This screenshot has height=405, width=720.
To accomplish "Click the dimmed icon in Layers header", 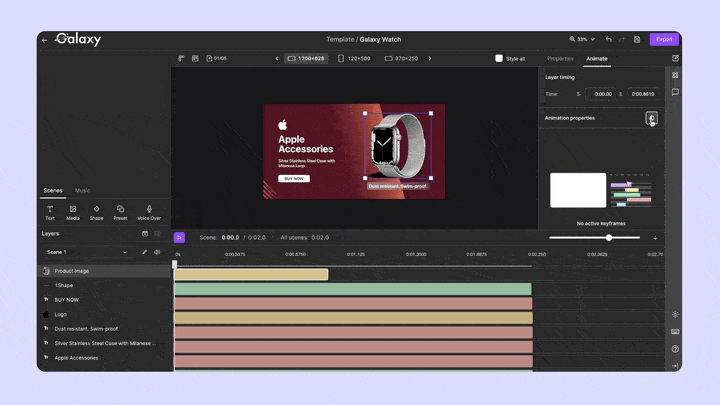I will [x=157, y=234].
